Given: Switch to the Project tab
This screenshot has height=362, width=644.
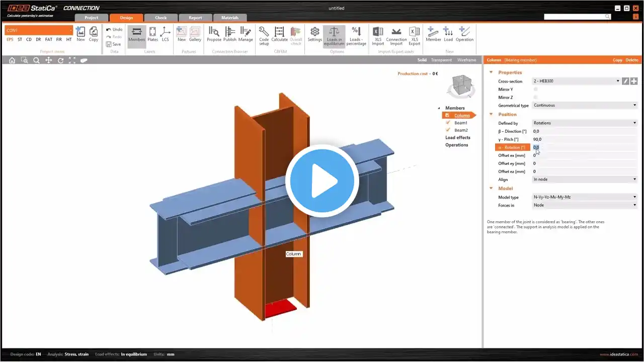Looking at the screenshot, I should click(x=91, y=18).
